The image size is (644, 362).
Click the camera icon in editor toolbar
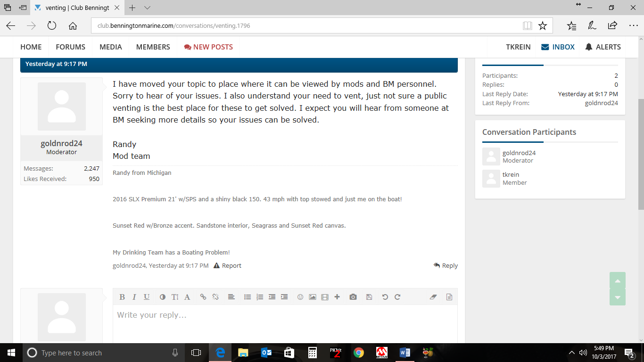[353, 297]
